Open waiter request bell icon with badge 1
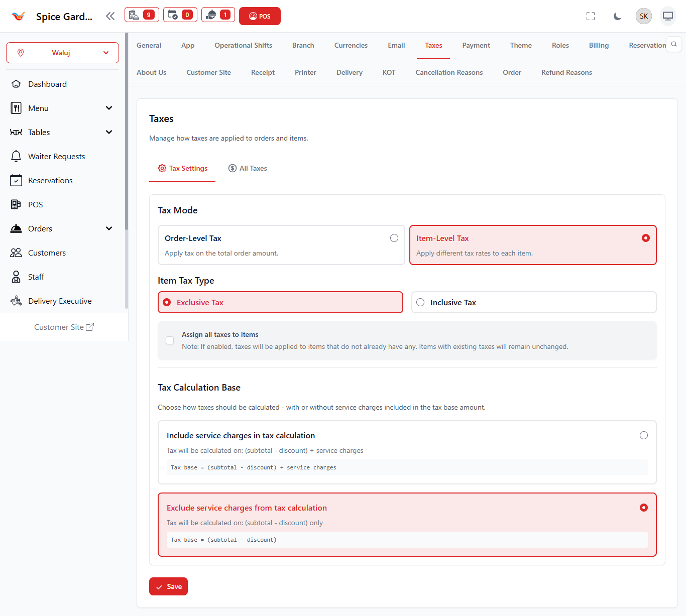Viewport: 686px width, 616px height. tap(218, 15)
